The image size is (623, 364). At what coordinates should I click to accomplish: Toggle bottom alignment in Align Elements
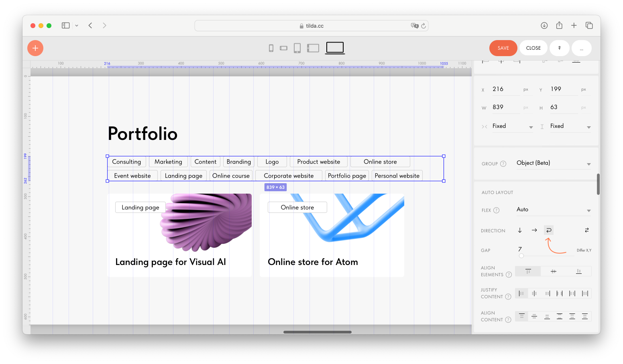(x=579, y=271)
